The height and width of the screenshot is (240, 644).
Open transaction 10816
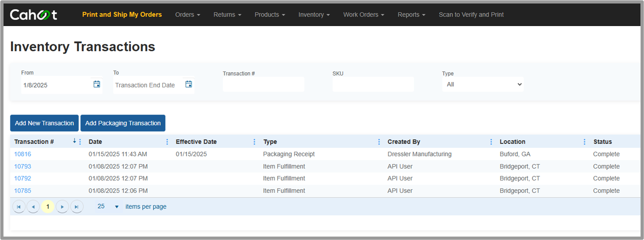click(x=23, y=154)
